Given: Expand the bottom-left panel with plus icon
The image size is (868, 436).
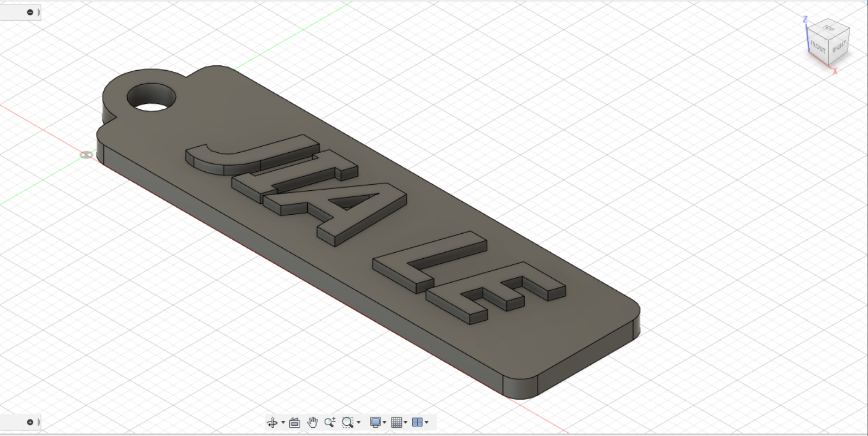Looking at the screenshot, I should 30,422.
